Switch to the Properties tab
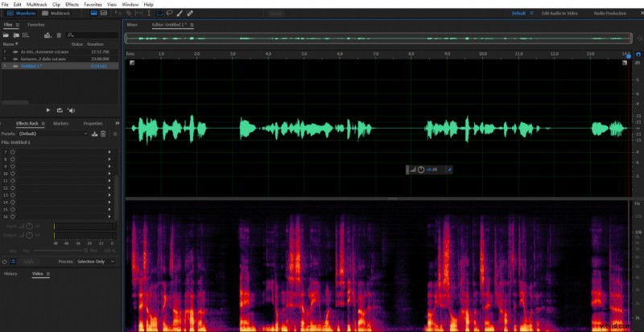Screen dimensions: 644x332 (x=93, y=124)
